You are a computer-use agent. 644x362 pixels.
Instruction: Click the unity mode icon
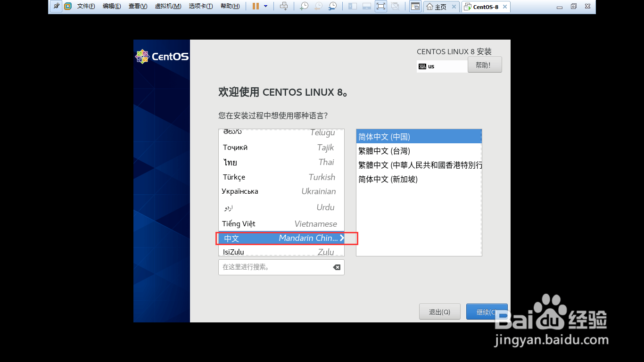(x=395, y=7)
